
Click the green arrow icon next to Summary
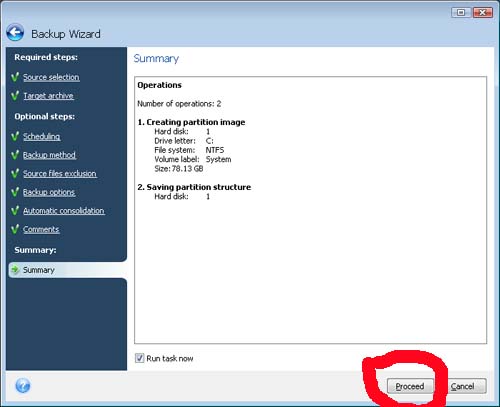[x=15, y=270]
